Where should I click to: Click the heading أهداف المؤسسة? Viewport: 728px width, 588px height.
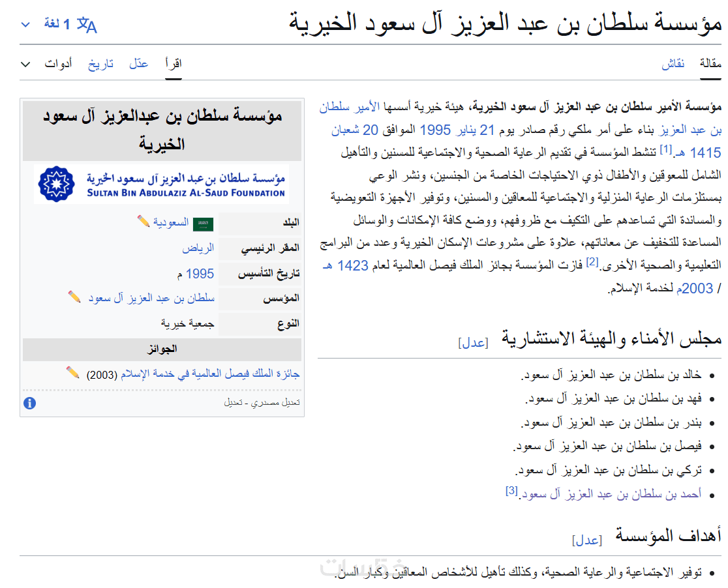(x=668, y=536)
